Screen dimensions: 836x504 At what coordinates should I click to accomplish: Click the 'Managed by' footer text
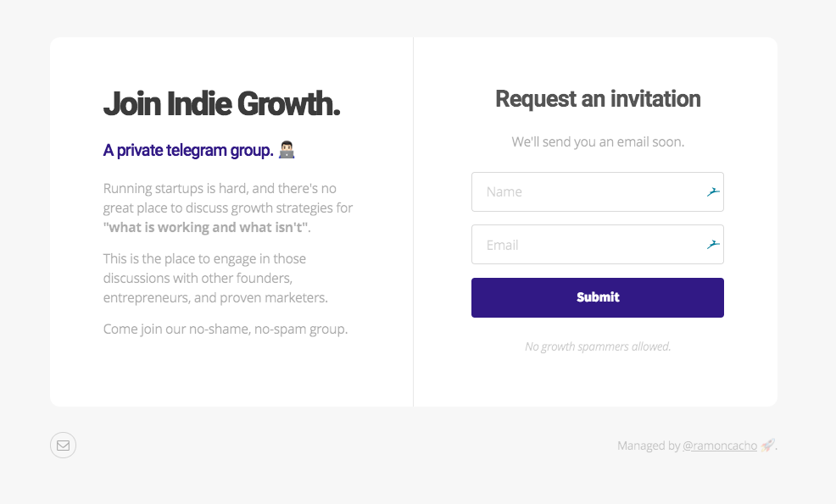649,446
